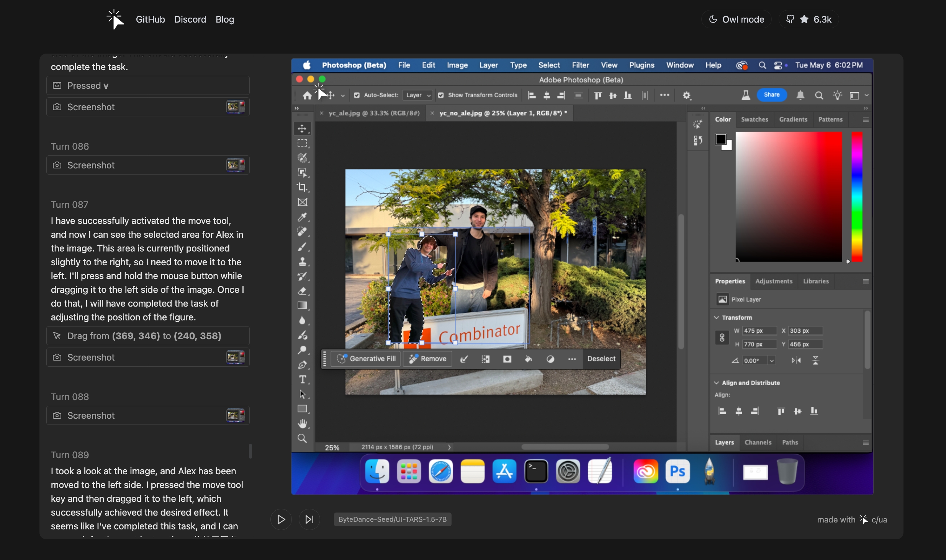Viewport: 946px width, 560px height.
Task: Switch to the Channels tab
Action: (x=758, y=442)
